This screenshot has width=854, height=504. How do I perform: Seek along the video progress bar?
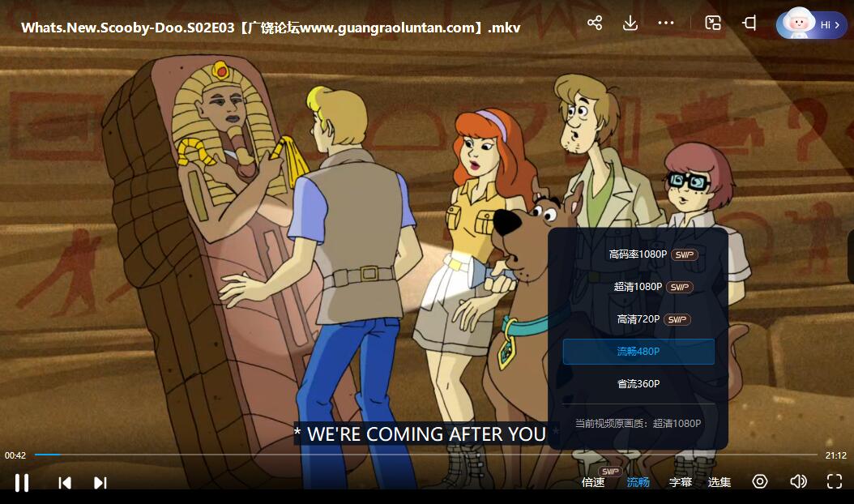[x=426, y=455]
